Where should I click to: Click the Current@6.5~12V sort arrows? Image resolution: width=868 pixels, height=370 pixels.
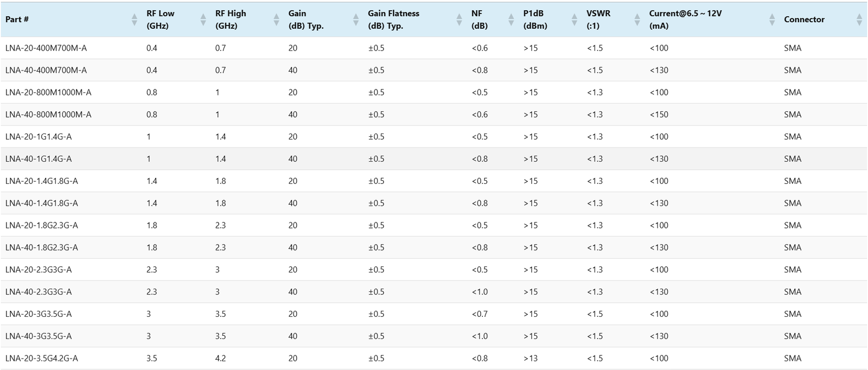(772, 20)
